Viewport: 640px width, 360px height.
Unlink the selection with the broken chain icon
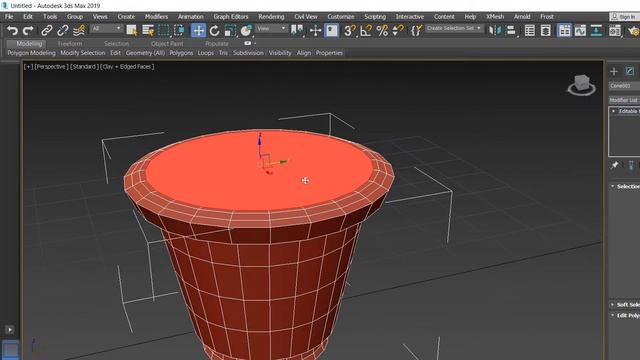pos(62,31)
